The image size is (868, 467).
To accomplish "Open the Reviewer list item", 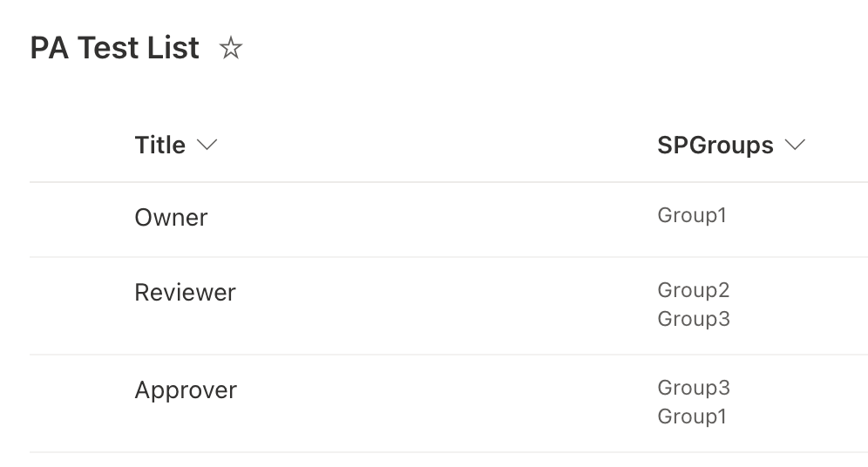I will click(185, 293).
